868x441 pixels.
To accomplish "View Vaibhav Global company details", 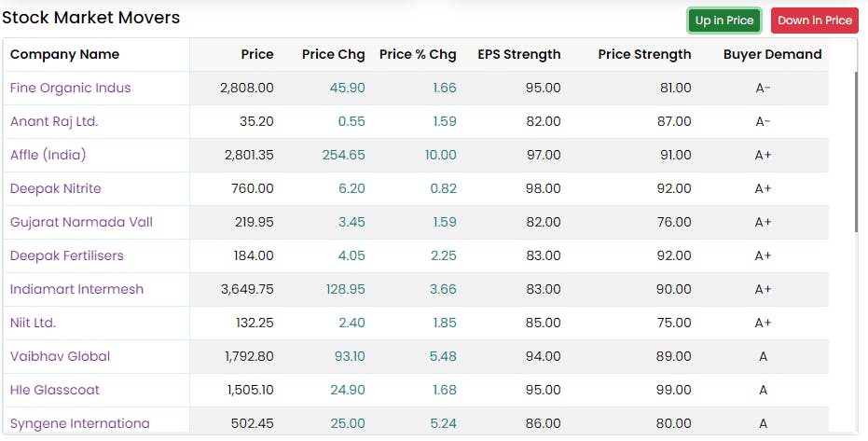I will [x=60, y=356].
